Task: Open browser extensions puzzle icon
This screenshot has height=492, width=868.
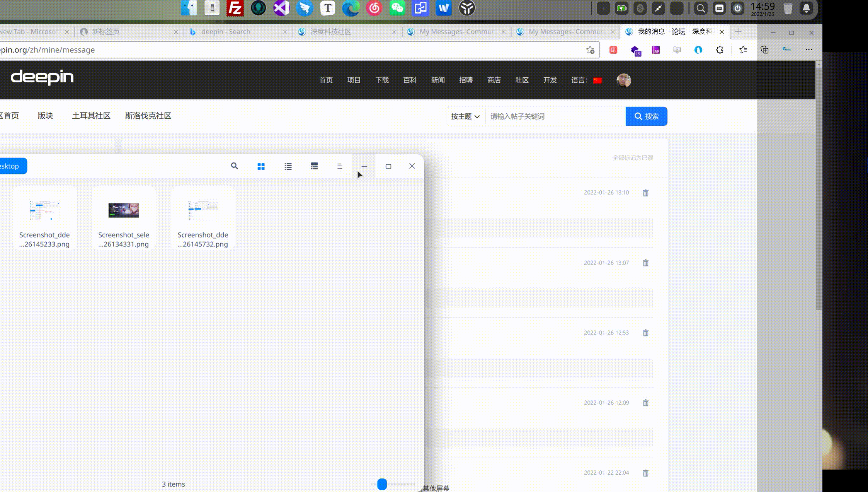Action: pos(720,50)
